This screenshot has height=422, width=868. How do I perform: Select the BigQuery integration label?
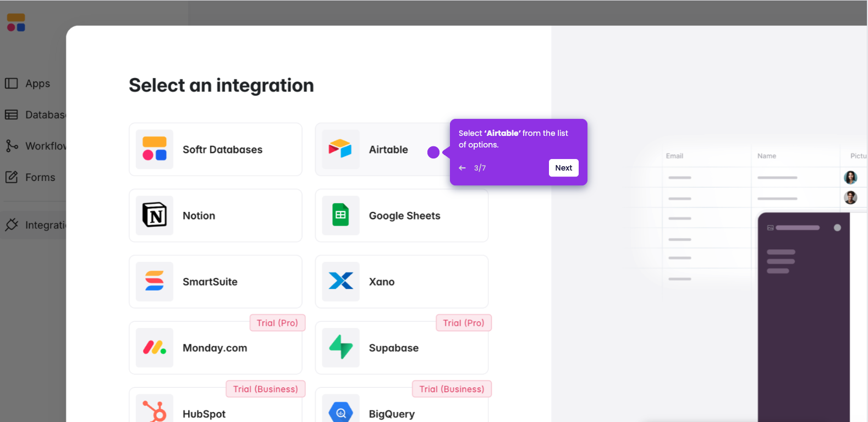[x=392, y=414]
